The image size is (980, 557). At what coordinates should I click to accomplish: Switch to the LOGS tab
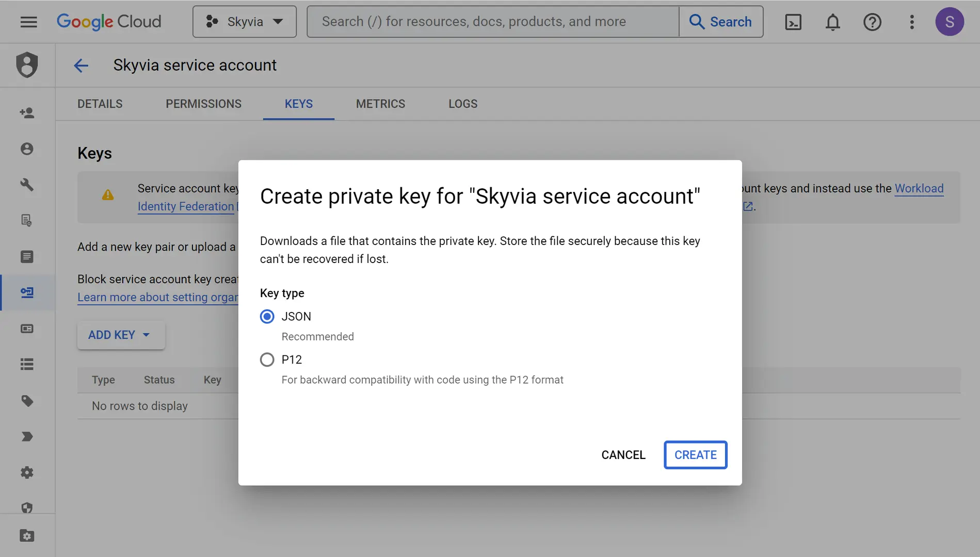463,104
